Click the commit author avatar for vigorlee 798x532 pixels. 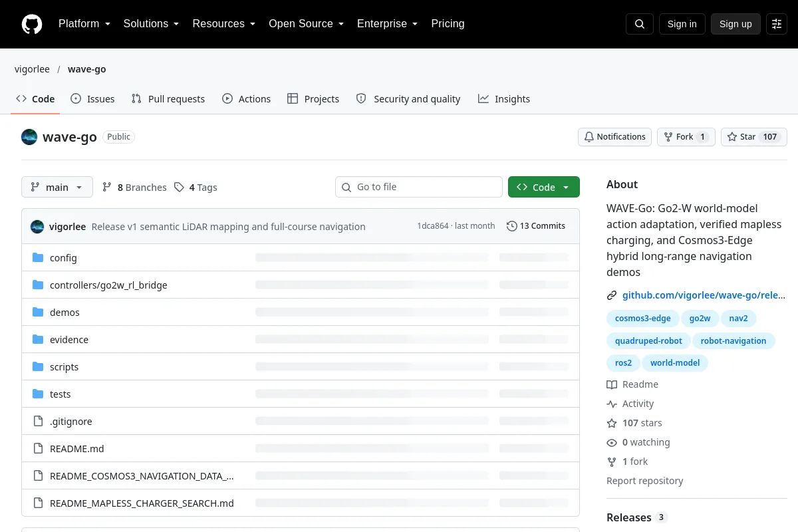point(37,227)
